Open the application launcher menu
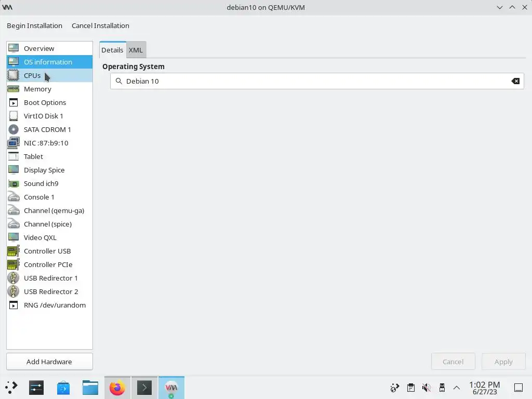The width and height of the screenshot is (532, 399). pos(11,388)
